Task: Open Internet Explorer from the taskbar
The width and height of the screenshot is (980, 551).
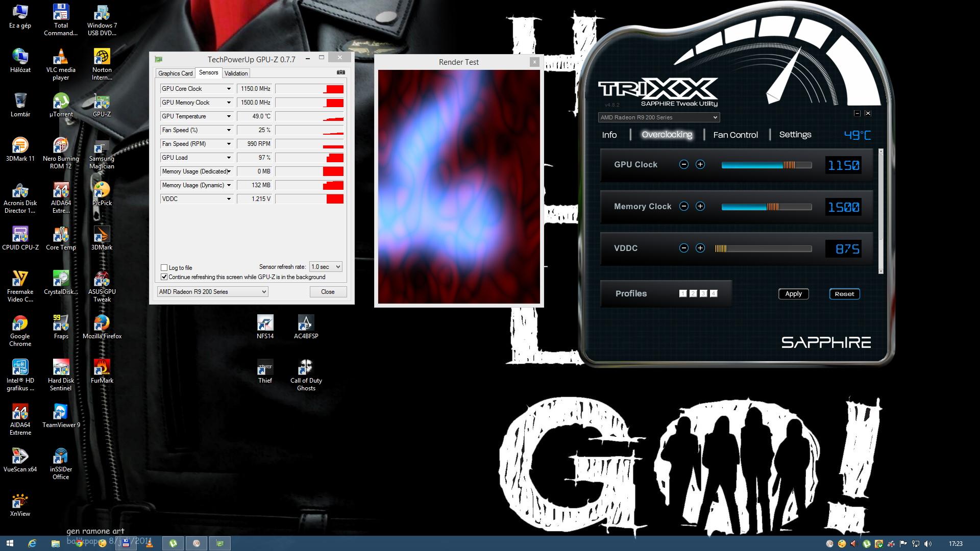Action: click(32, 543)
